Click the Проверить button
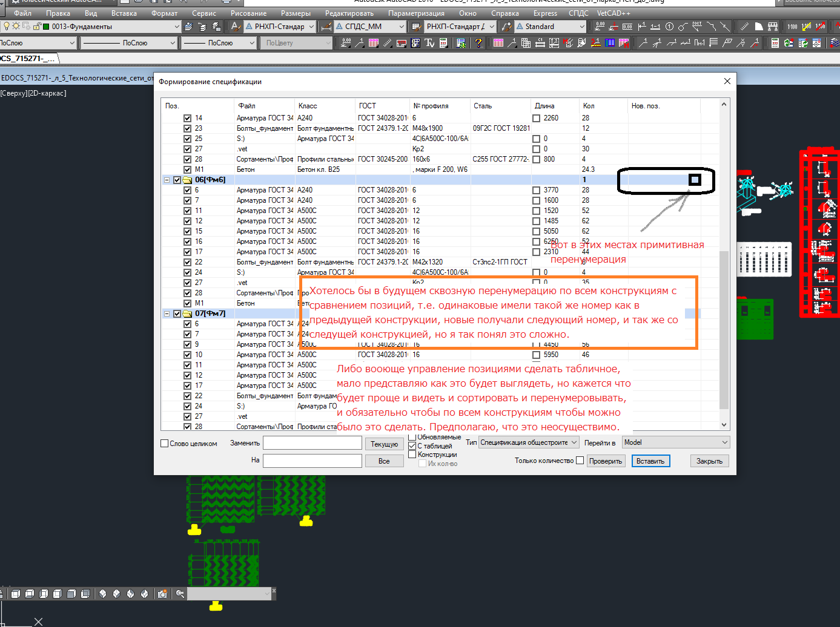840x627 pixels. (x=606, y=461)
